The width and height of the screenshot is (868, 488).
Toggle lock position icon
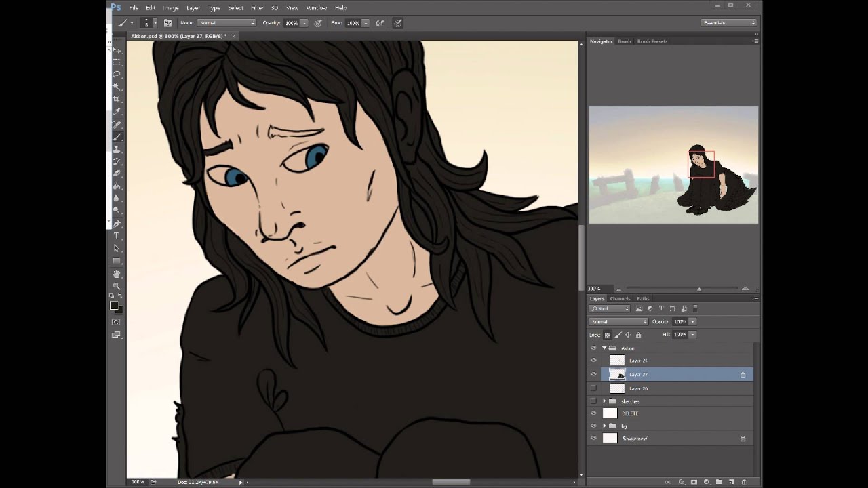(x=628, y=335)
